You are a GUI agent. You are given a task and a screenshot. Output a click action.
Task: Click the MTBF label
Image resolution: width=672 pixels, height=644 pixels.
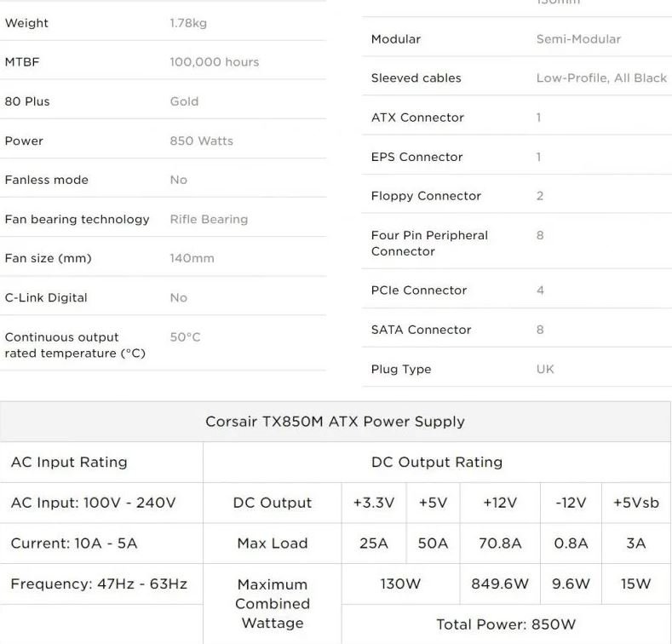pyautogui.click(x=22, y=62)
